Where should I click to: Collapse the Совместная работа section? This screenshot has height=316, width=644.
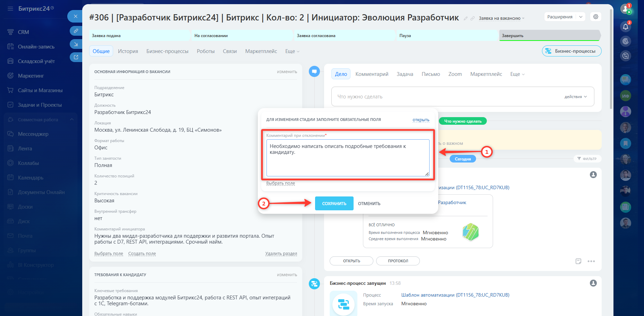click(72, 120)
